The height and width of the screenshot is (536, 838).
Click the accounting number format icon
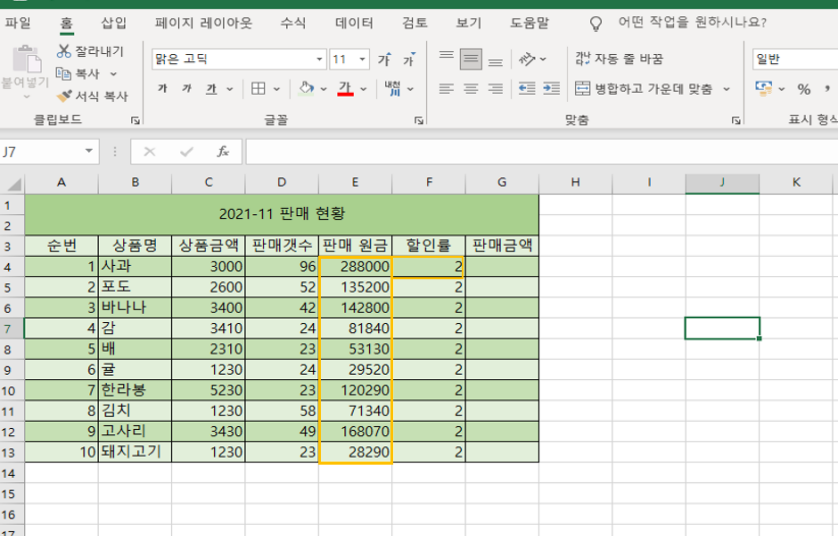(763, 88)
